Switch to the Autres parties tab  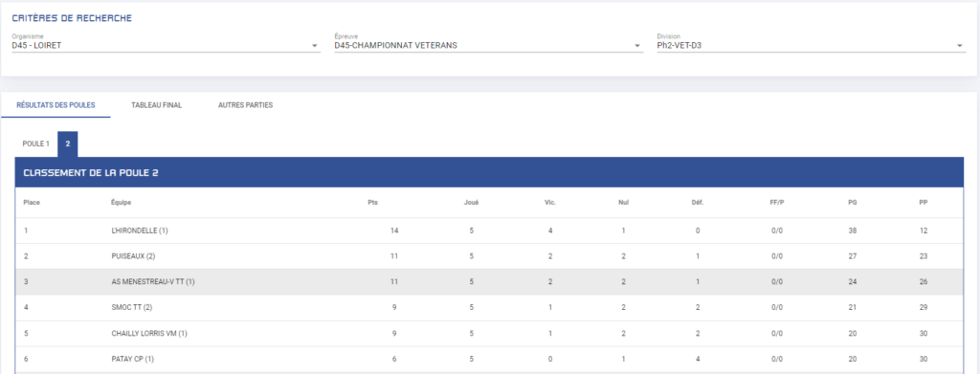[245, 105]
